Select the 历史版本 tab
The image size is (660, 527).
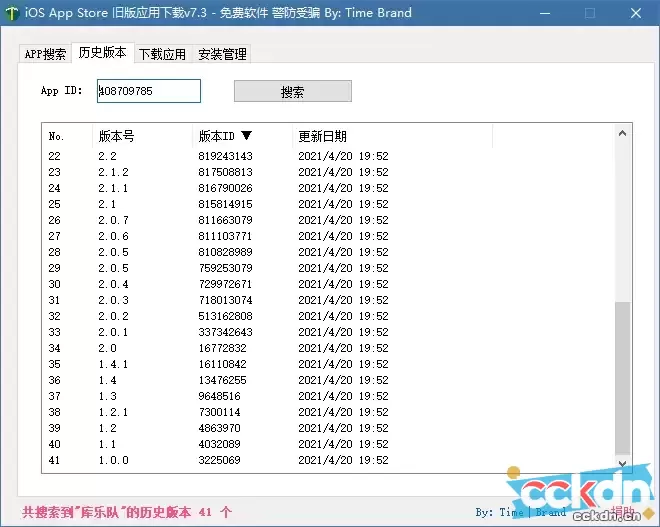[x=103, y=52]
